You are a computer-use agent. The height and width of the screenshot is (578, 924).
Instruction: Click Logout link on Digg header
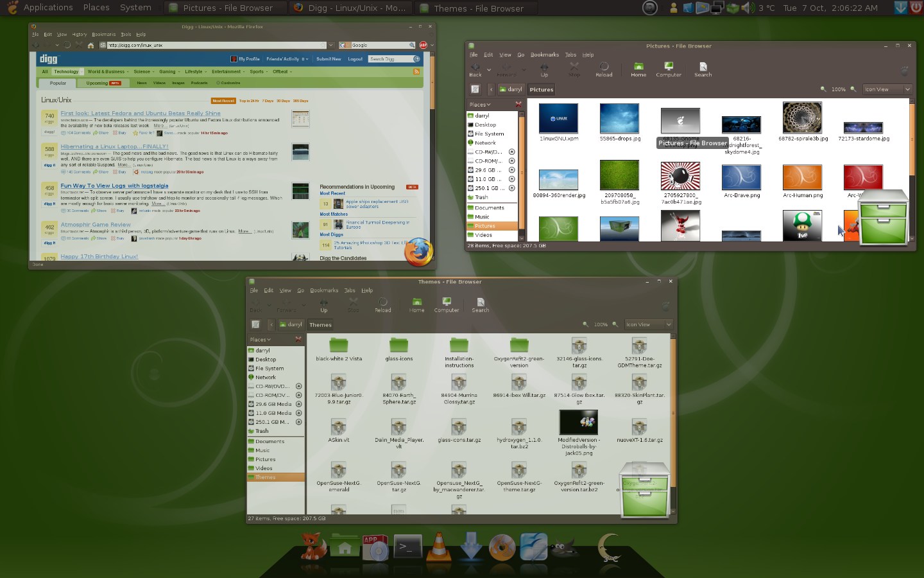355,59
